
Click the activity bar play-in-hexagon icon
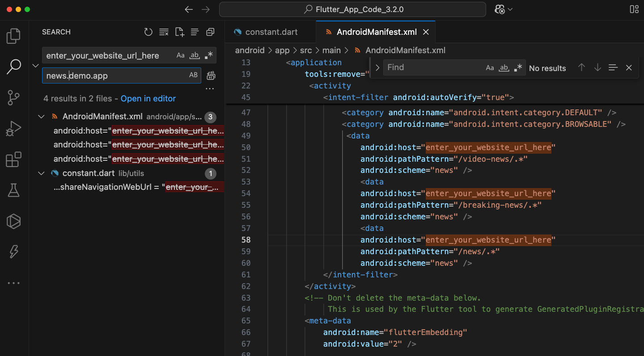14,221
